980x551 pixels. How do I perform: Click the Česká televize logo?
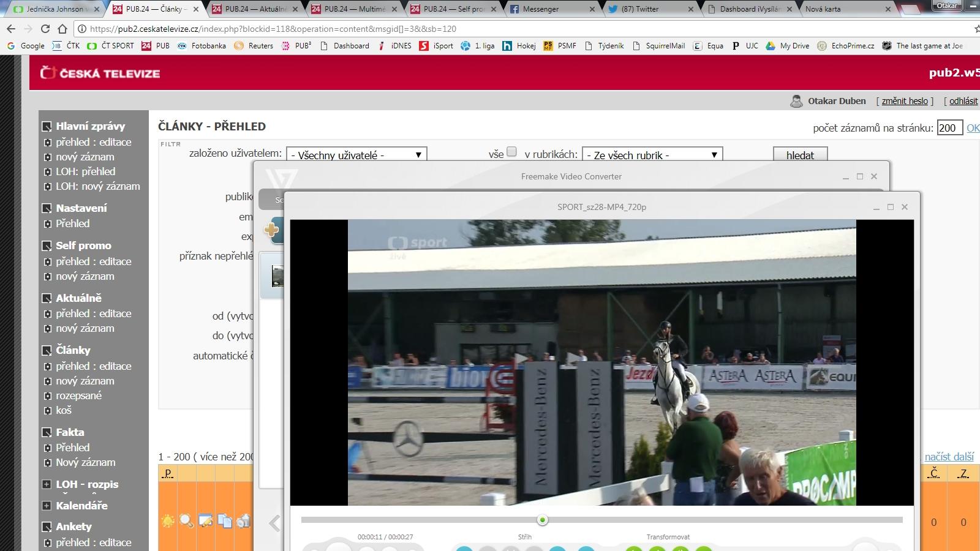pyautogui.click(x=100, y=73)
